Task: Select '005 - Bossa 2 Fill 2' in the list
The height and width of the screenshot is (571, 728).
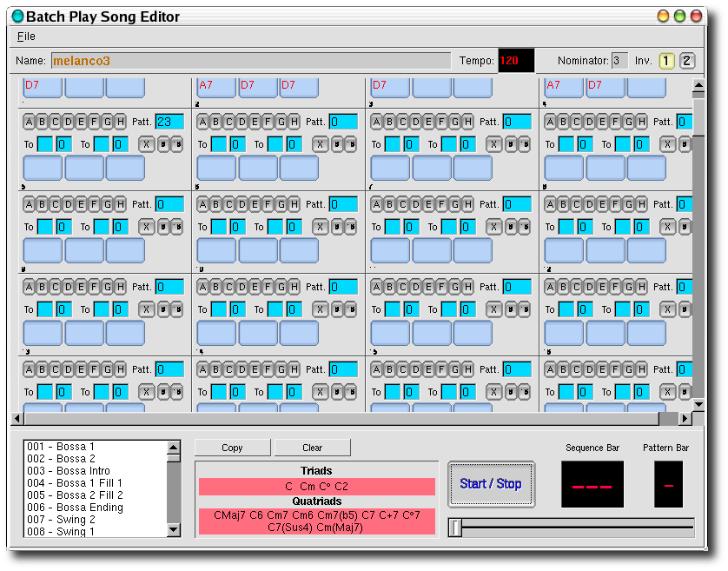Action: (95, 495)
